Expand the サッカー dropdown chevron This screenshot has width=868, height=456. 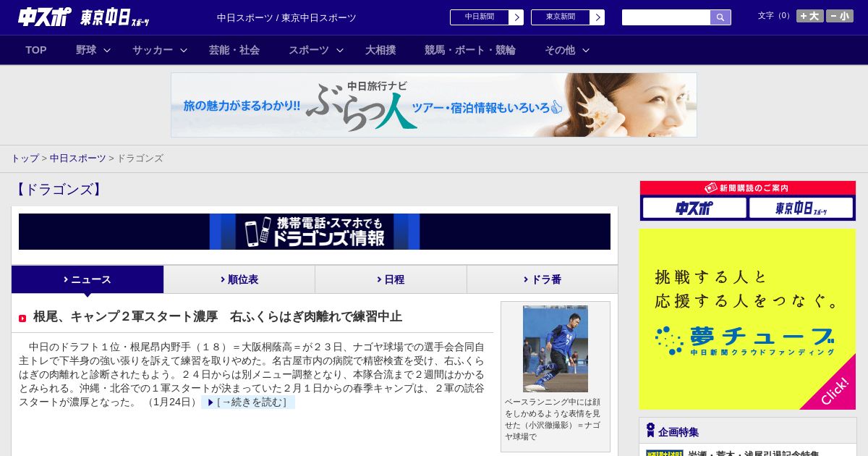(184, 50)
